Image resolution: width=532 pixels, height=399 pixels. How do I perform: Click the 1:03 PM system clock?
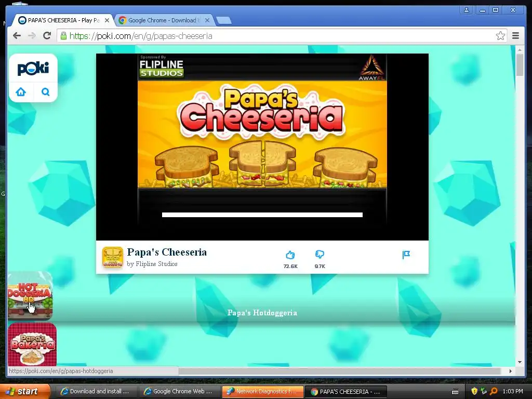coord(513,392)
